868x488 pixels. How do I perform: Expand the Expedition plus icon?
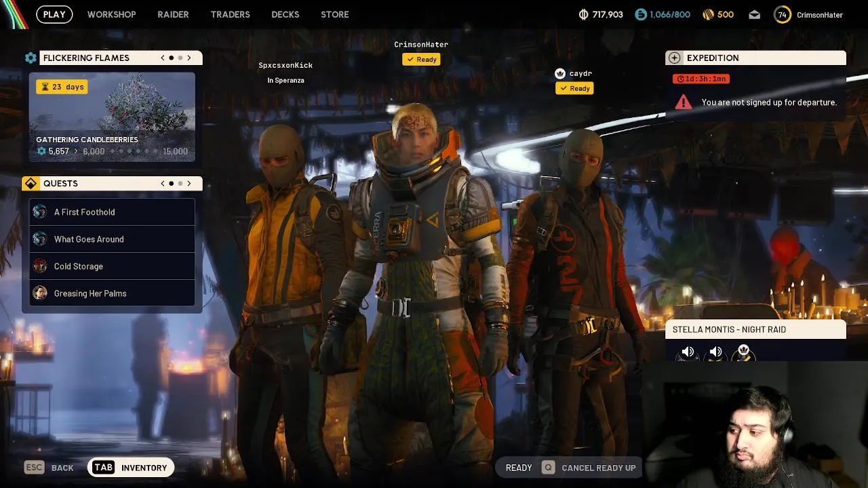(x=673, y=58)
